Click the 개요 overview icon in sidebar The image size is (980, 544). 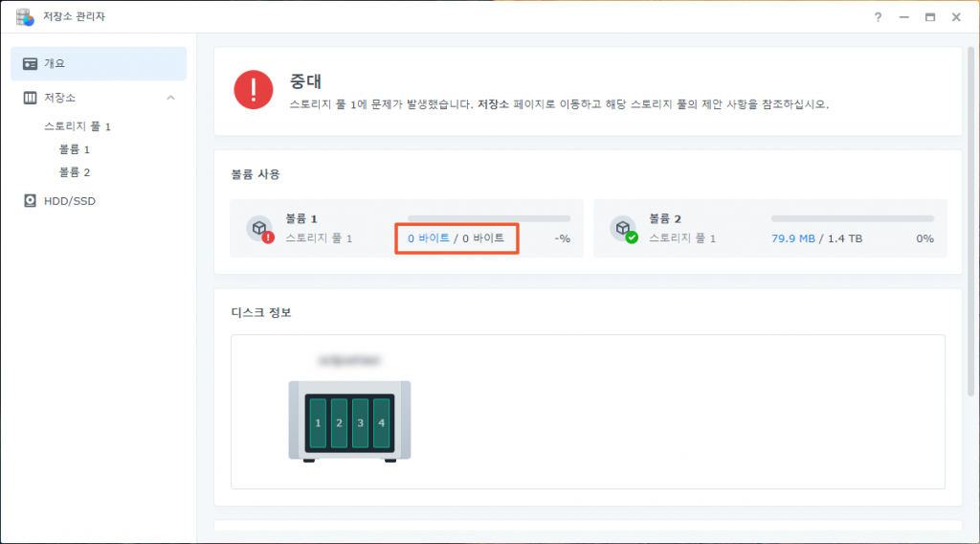(30, 64)
